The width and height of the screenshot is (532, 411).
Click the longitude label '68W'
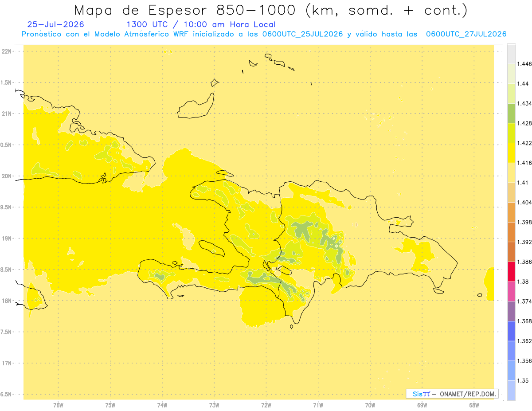click(x=474, y=405)
